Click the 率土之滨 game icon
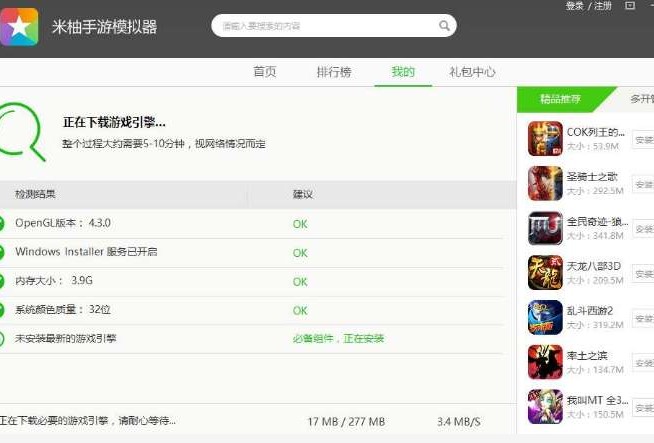The image size is (654, 443). [x=545, y=362]
